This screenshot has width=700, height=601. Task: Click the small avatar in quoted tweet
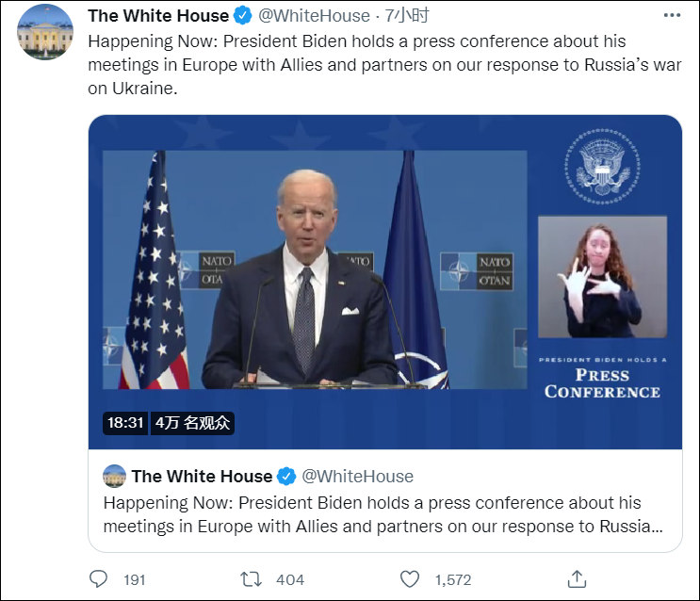[x=114, y=476]
